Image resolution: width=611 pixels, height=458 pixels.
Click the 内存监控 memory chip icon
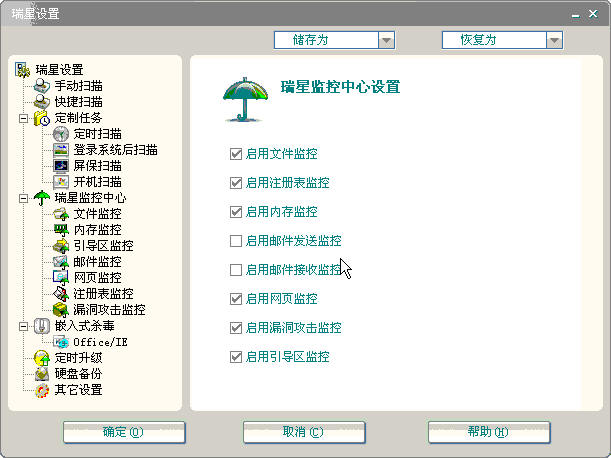tap(61, 230)
